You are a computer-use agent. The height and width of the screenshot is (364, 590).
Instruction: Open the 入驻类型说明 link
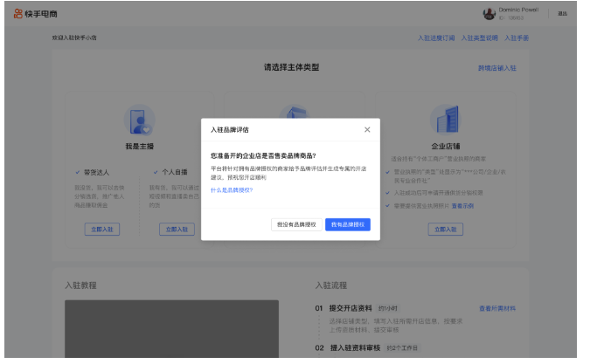tap(480, 38)
